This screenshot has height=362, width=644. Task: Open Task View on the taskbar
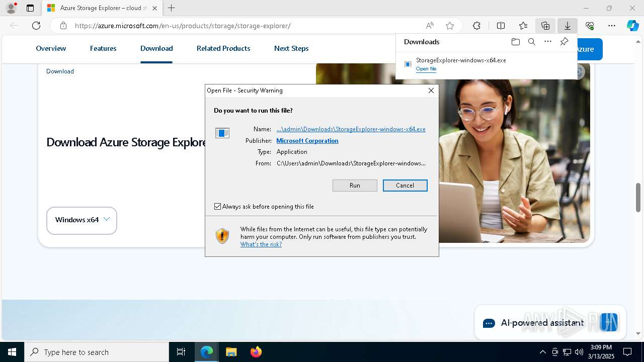point(181,352)
